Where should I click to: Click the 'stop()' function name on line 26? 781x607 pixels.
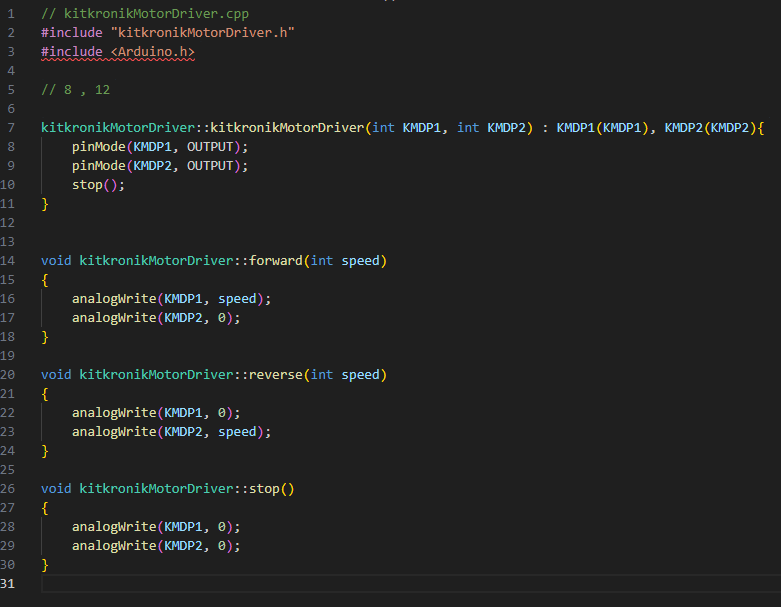pos(272,489)
